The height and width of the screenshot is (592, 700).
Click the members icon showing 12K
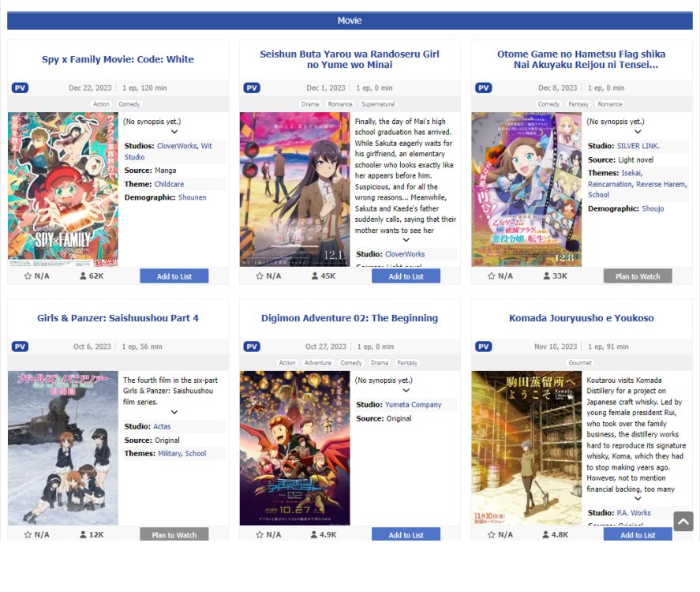(83, 534)
